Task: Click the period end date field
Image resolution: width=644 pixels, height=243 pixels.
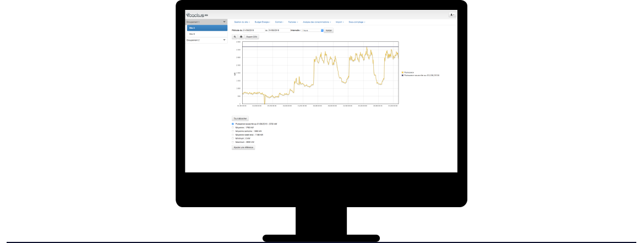Action: (279, 30)
